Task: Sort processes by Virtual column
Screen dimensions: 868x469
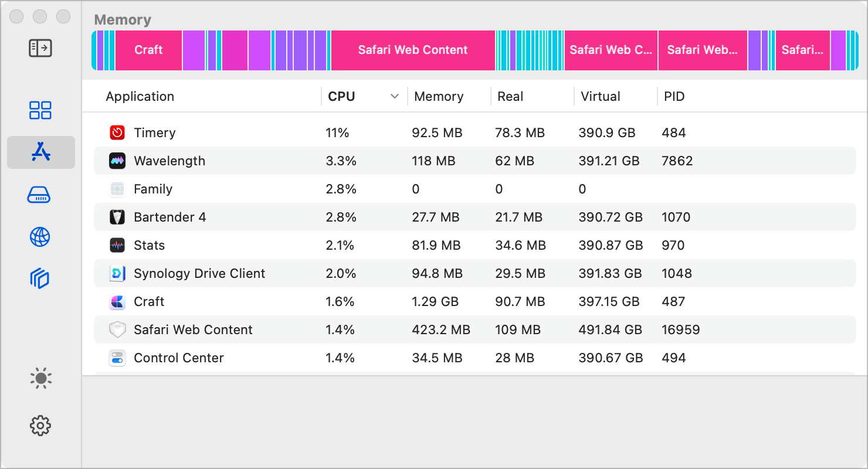Action: coord(600,96)
